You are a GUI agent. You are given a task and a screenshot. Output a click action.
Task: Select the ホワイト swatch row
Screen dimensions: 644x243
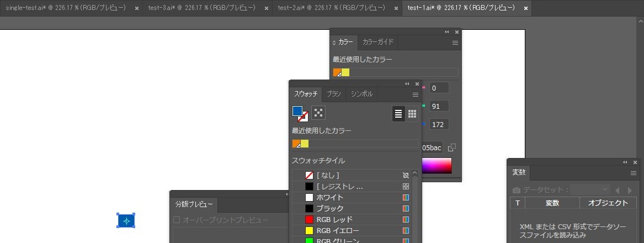pos(351,197)
